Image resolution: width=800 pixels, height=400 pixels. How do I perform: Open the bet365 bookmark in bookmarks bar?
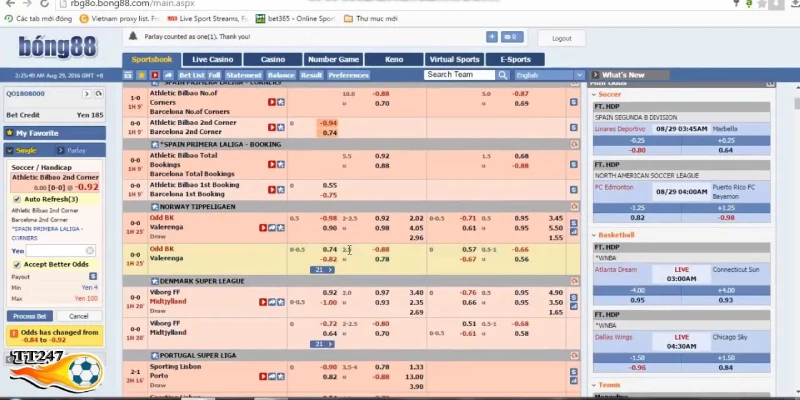(x=295, y=19)
